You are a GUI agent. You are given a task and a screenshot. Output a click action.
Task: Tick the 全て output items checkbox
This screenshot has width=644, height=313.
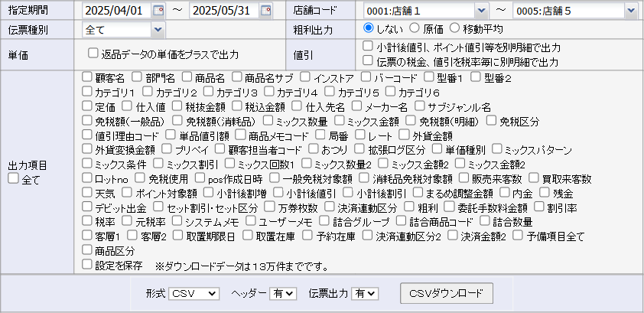coord(13,178)
